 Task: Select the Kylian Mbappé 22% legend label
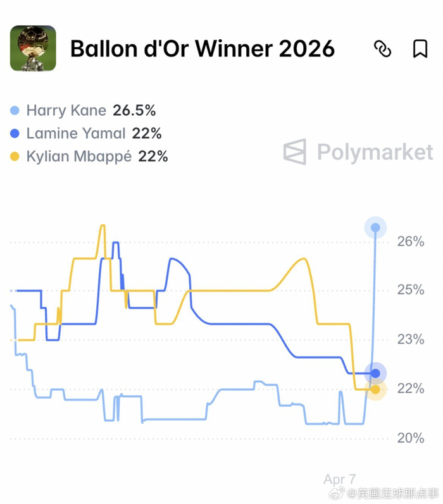coord(97,157)
